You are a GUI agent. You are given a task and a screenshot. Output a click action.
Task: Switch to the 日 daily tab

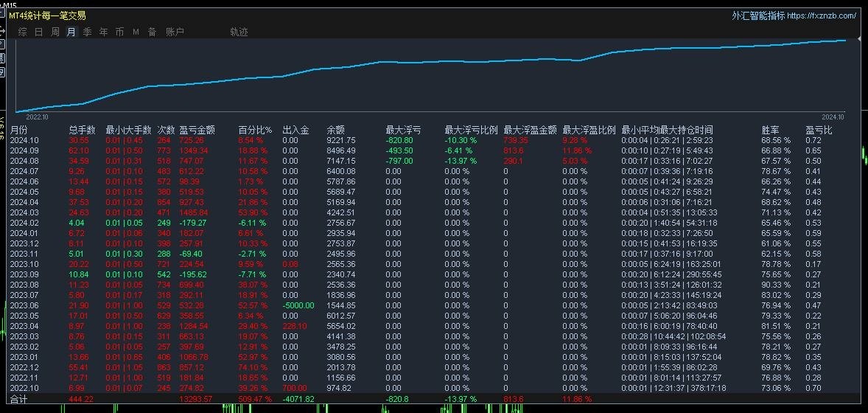(x=39, y=32)
